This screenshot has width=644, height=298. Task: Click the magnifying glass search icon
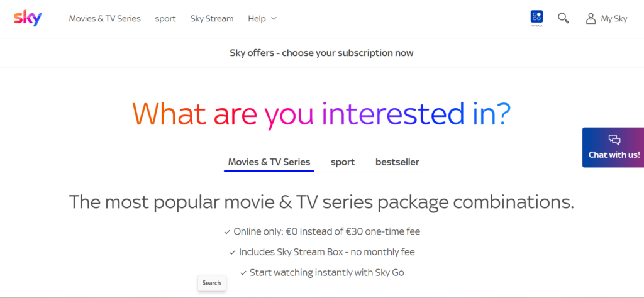click(x=563, y=18)
